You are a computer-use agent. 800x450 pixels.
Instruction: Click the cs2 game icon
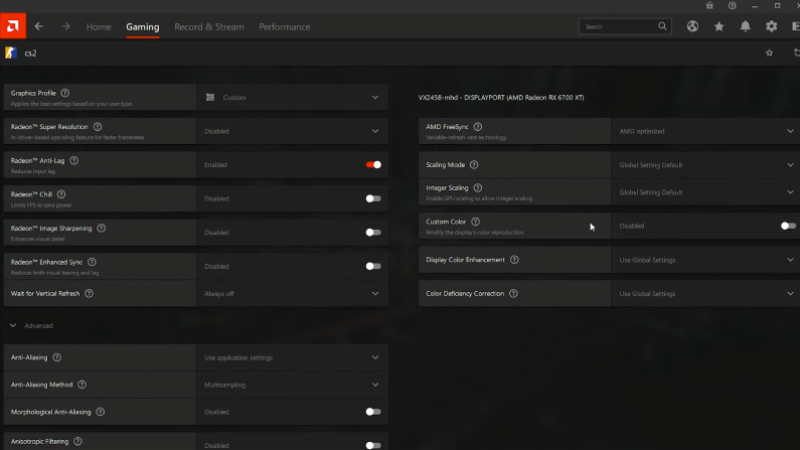(11, 53)
